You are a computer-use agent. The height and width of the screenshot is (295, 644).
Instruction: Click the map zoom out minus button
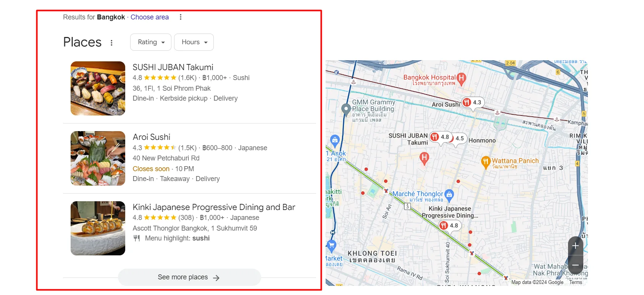tap(575, 265)
